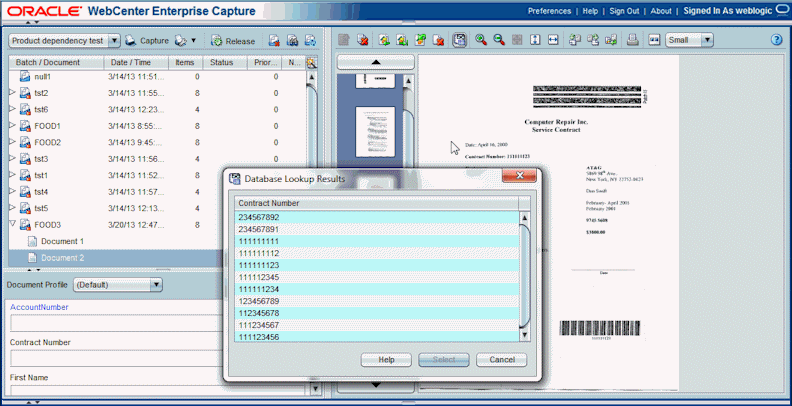The width and height of the screenshot is (792, 406).
Task: Click the refresh batch list icon
Action: pos(311,41)
